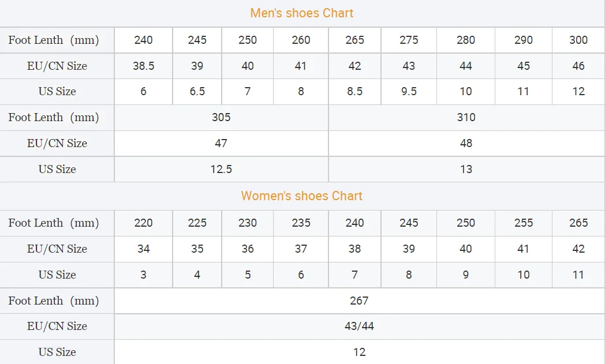Select the women's EU/CN size 34 cell
This screenshot has width=605, height=364.
click(143, 249)
